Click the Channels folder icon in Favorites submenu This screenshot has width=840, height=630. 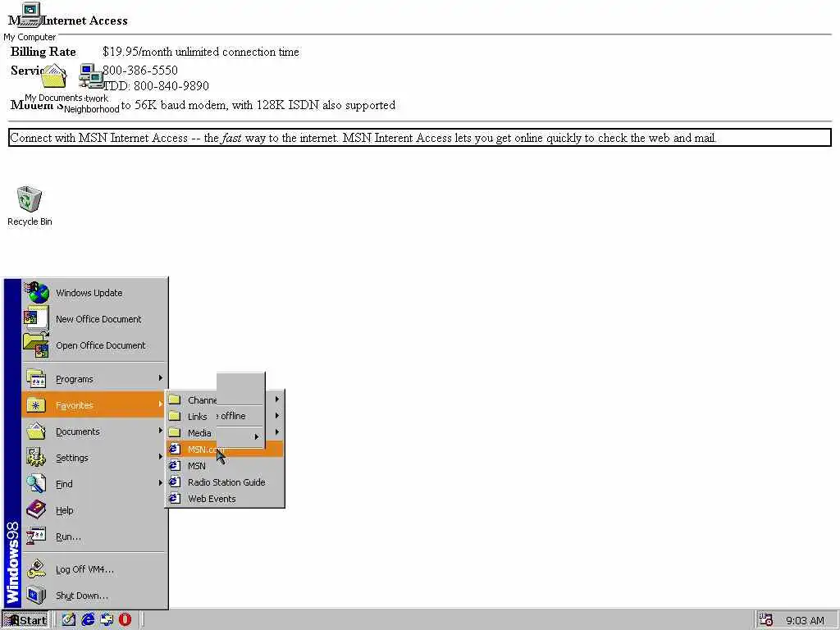175,399
